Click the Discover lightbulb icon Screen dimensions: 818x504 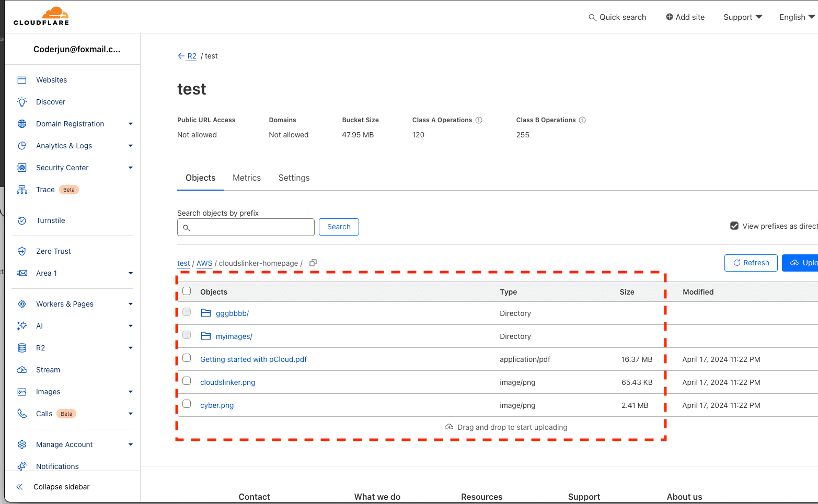pos(22,102)
